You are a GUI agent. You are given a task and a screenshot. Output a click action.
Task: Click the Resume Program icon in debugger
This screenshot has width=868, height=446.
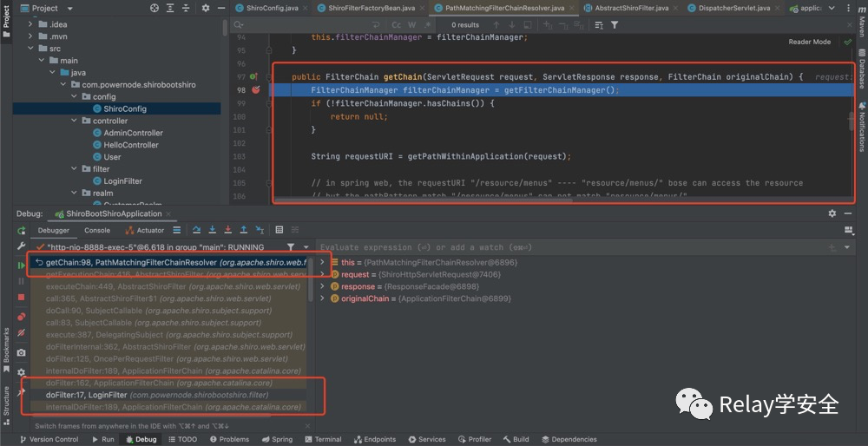[21, 266]
